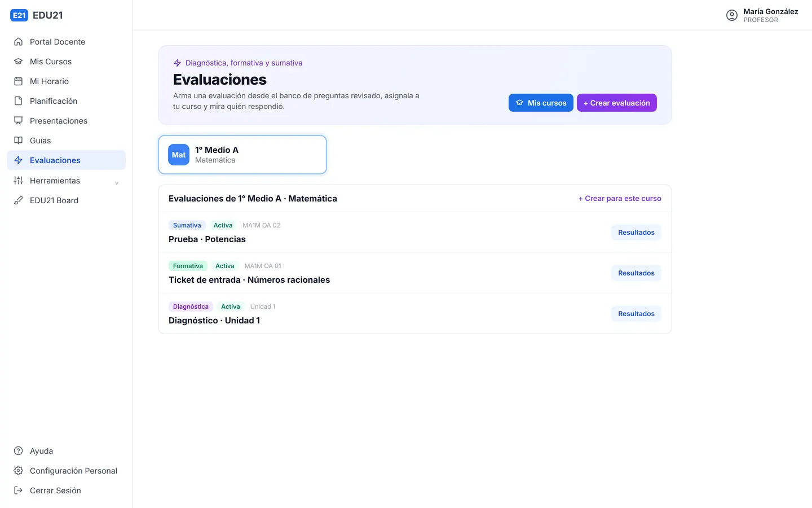Open Ticket de entrada · Números racionales title
This screenshot has width=812, height=508.
click(249, 280)
